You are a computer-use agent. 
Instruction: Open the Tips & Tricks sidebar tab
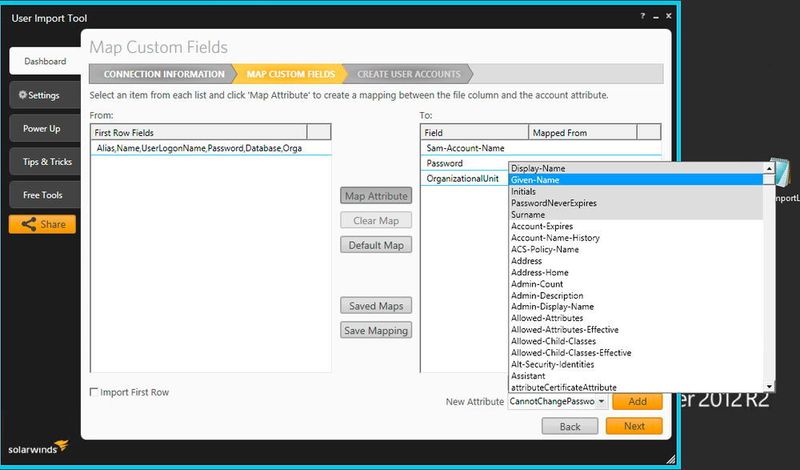[44, 162]
